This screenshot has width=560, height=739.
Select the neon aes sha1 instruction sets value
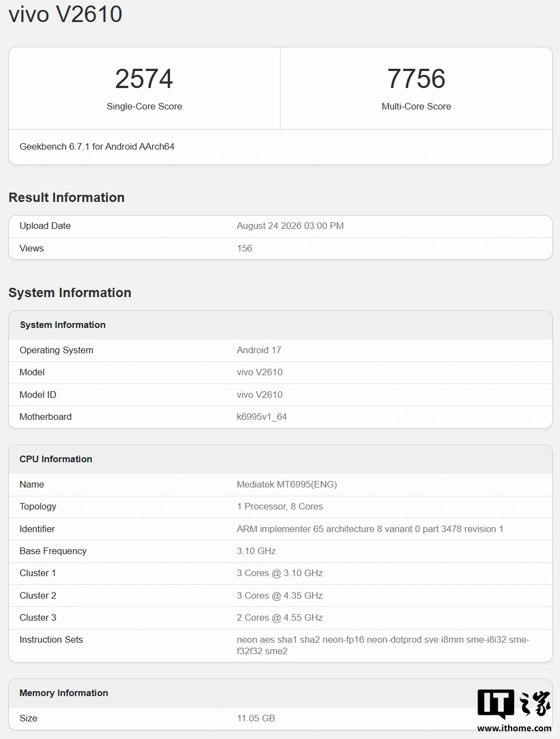tap(383, 645)
